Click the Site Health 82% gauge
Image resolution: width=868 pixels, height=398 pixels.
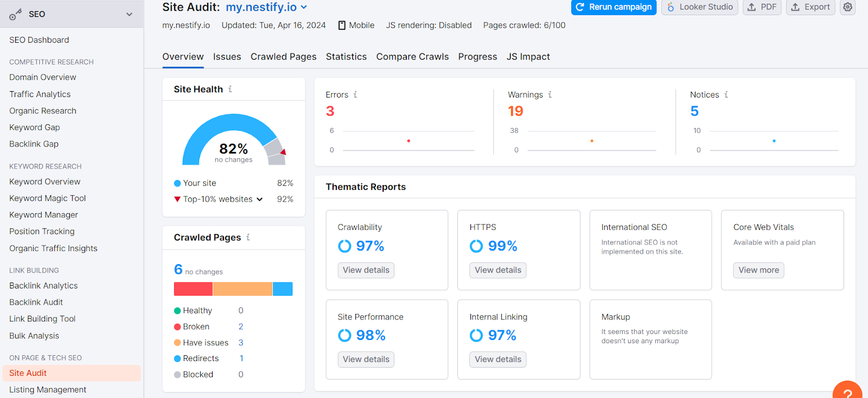(x=234, y=139)
